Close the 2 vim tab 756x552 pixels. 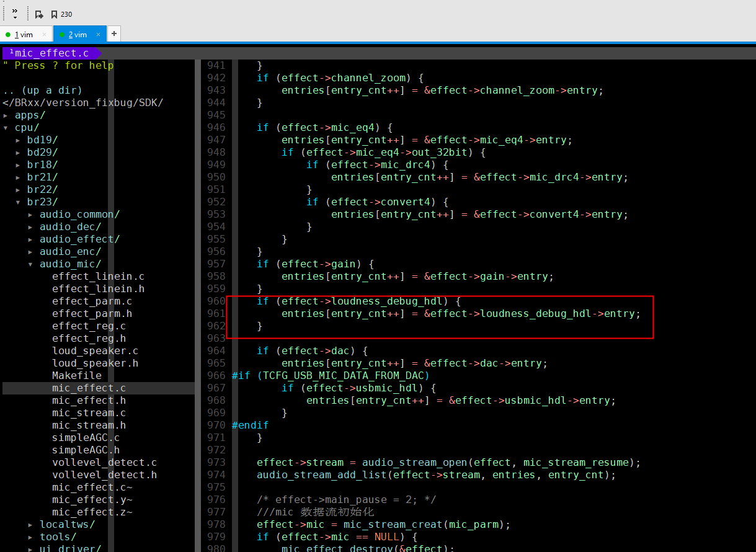pyautogui.click(x=99, y=35)
